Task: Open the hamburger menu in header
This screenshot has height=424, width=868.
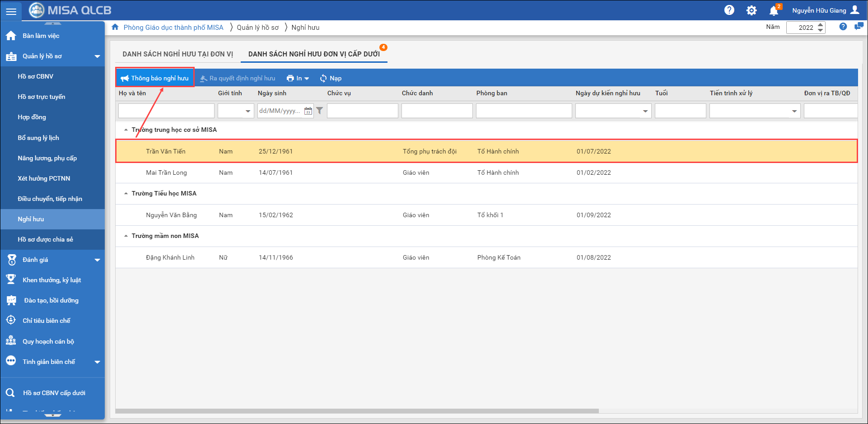Action: 11,11
